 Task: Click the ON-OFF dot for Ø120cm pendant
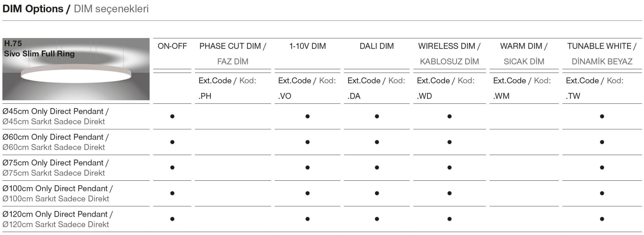[x=172, y=219]
